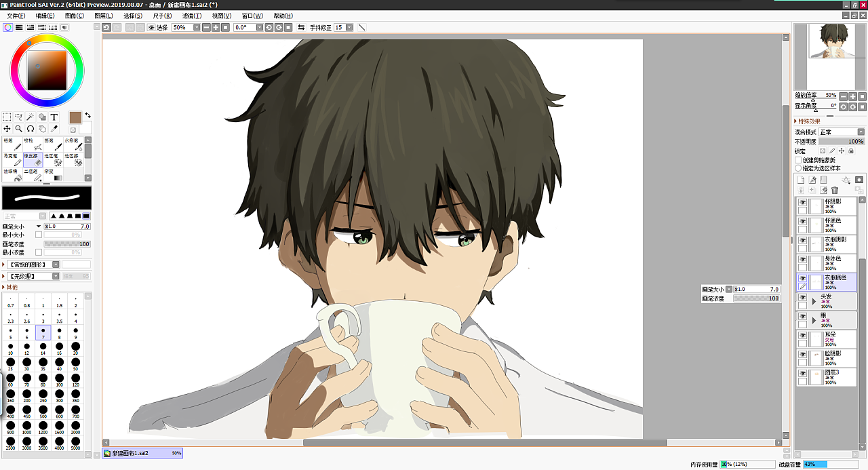Select brush size 20 preset
868x470 pixels.
pyautogui.click(x=76, y=348)
